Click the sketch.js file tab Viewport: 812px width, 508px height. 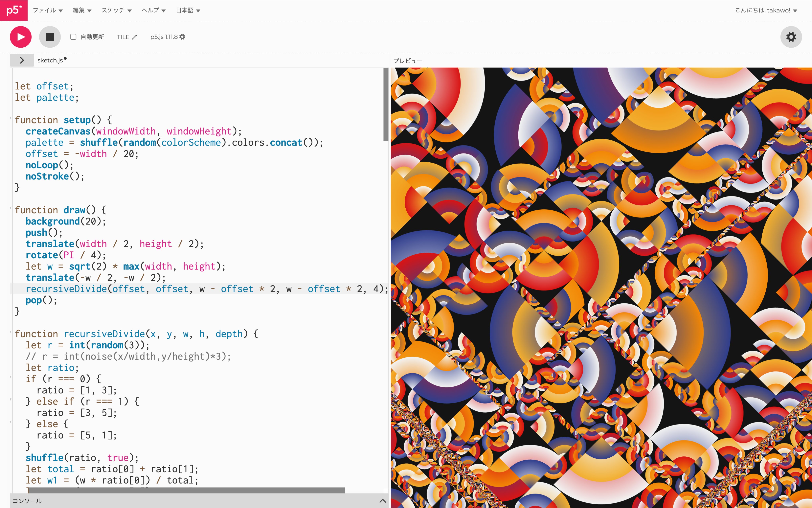tap(50, 60)
